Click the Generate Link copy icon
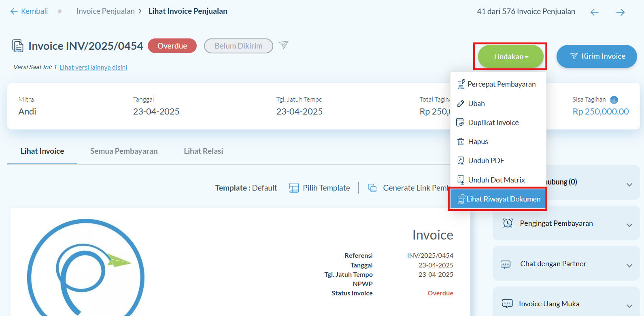Image resolution: width=644 pixels, height=316 pixels. click(372, 188)
